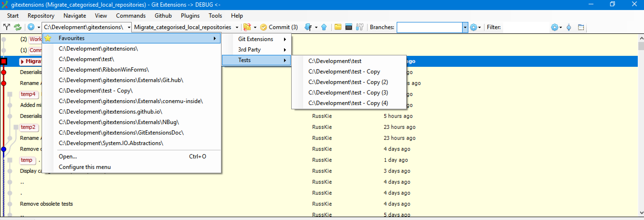Open the console/terminal icon

pos(349,27)
